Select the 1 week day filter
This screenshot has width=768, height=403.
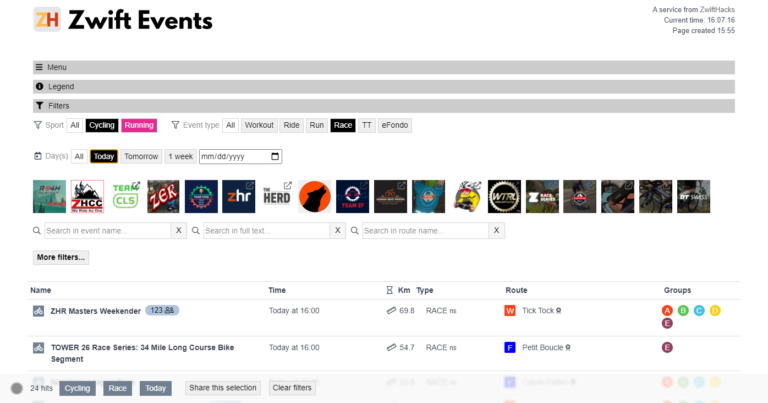(180, 157)
